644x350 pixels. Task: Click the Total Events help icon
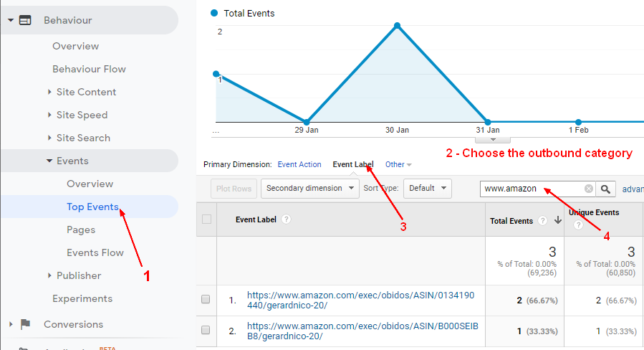tap(542, 220)
